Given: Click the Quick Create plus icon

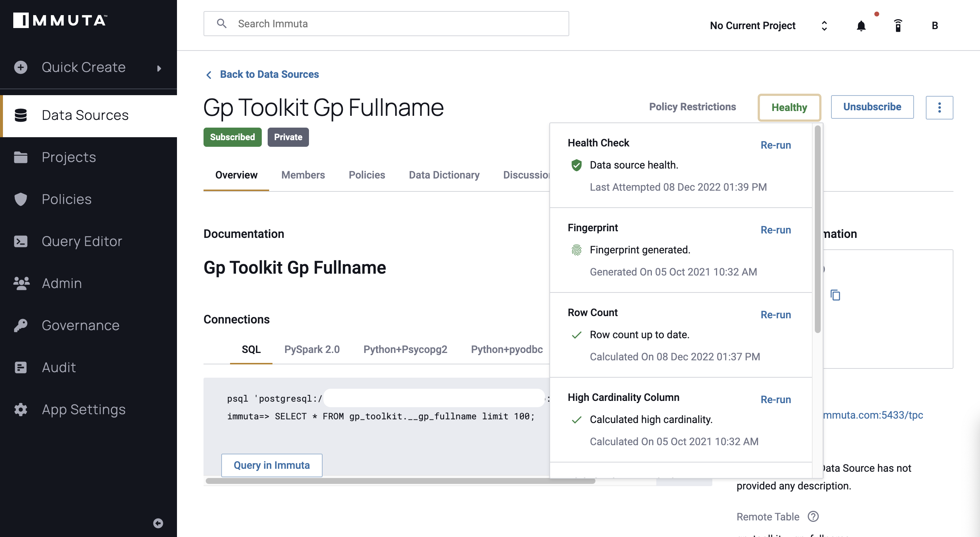Looking at the screenshot, I should [x=21, y=67].
